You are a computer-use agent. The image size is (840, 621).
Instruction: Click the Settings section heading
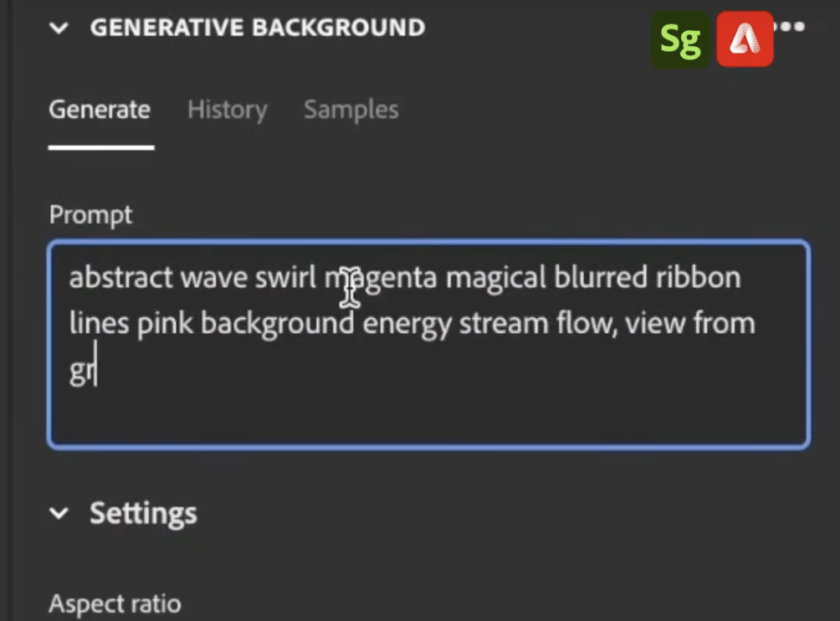(x=143, y=513)
